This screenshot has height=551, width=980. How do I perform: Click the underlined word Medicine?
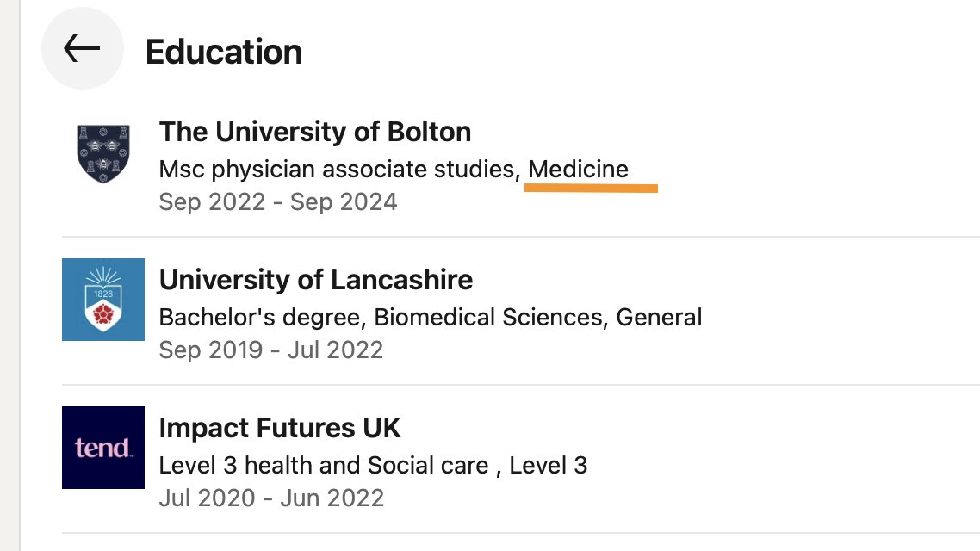point(578,170)
